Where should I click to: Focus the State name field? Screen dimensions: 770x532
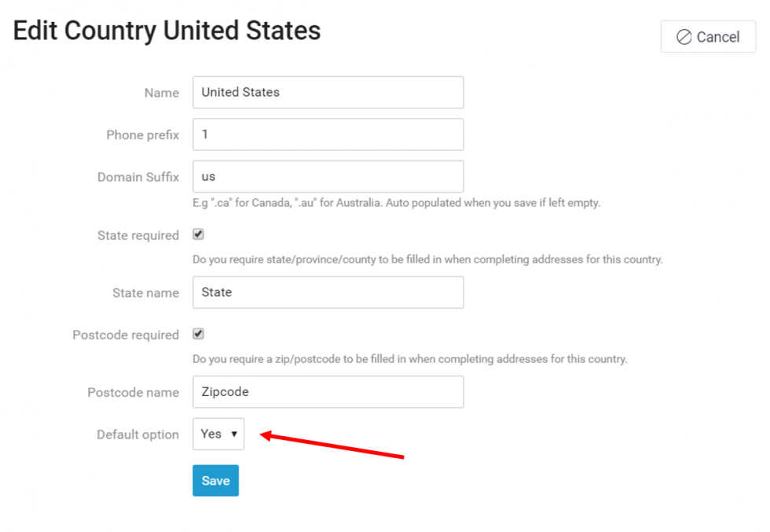(x=328, y=292)
